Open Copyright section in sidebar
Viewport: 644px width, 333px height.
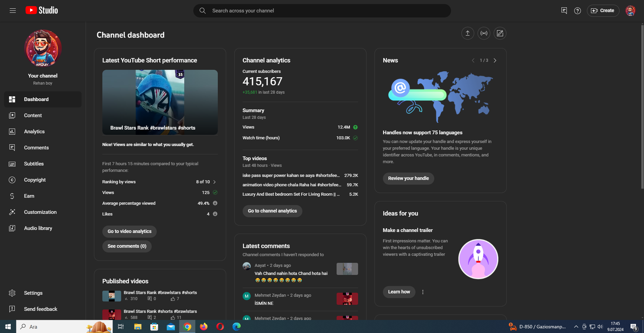(x=43, y=180)
